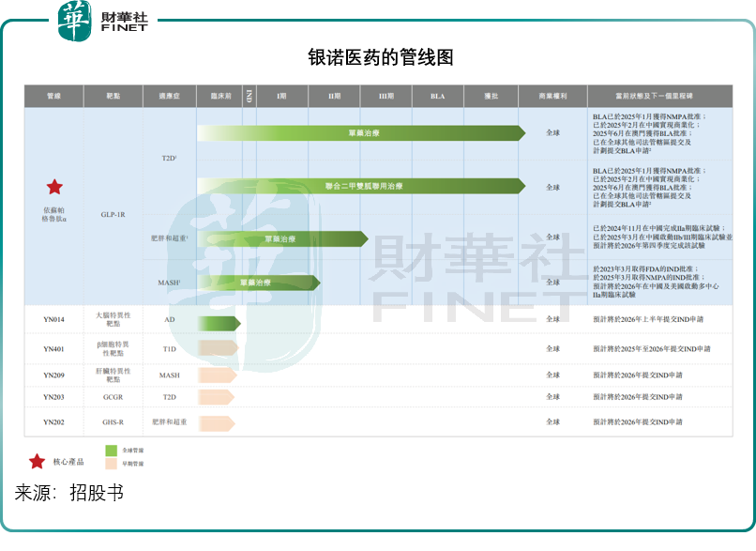
Task: Click the T2D indication for GLP-1R
Action: pos(169,159)
